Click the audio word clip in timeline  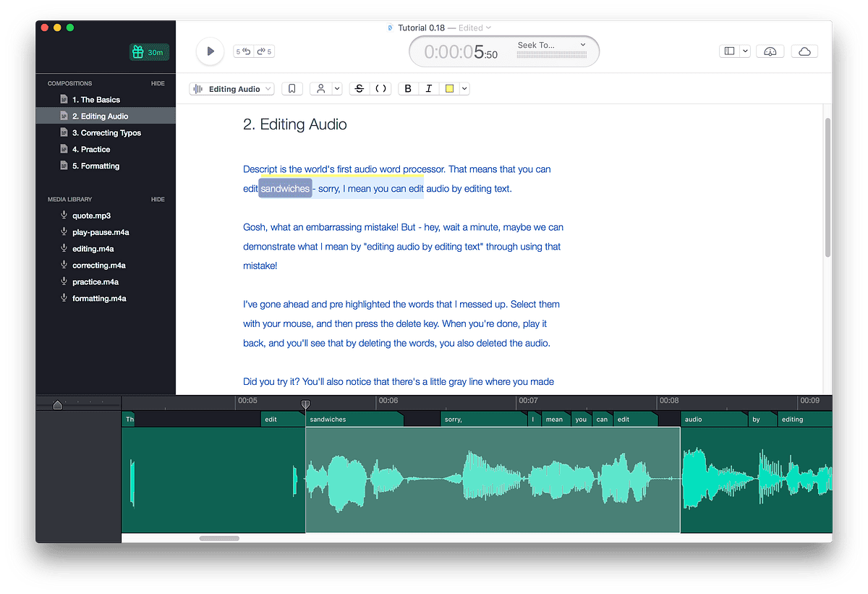click(714, 419)
